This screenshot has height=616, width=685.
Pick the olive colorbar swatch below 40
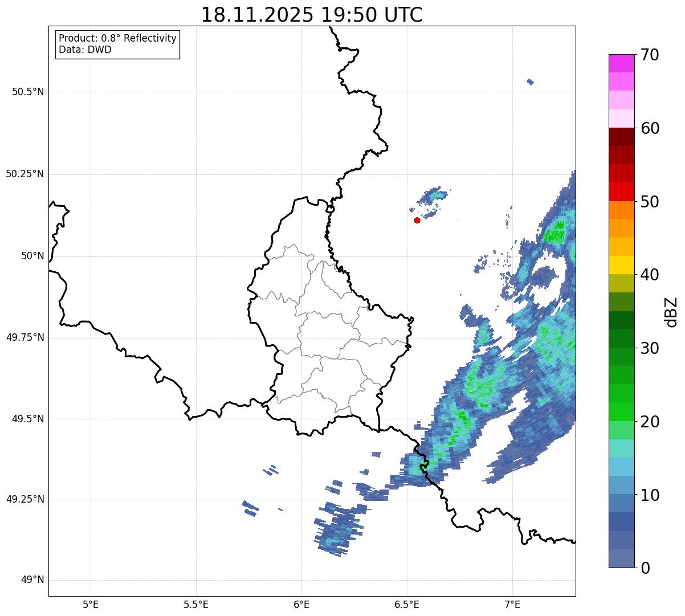[622, 283]
